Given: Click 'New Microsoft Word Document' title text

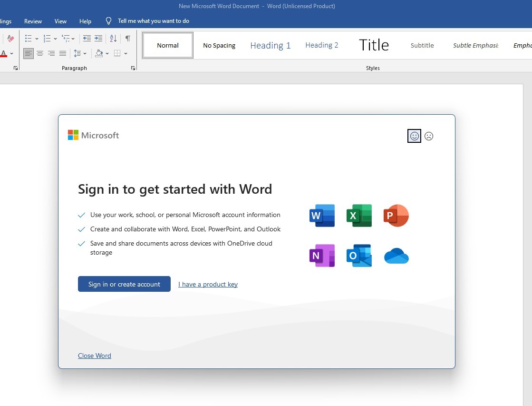Looking at the screenshot, I should [x=219, y=6].
